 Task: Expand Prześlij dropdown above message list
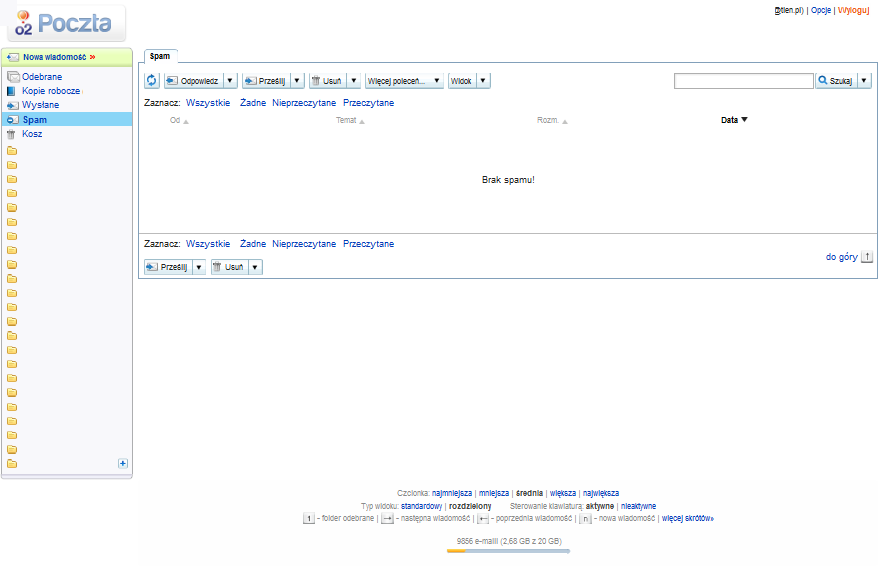(297, 81)
